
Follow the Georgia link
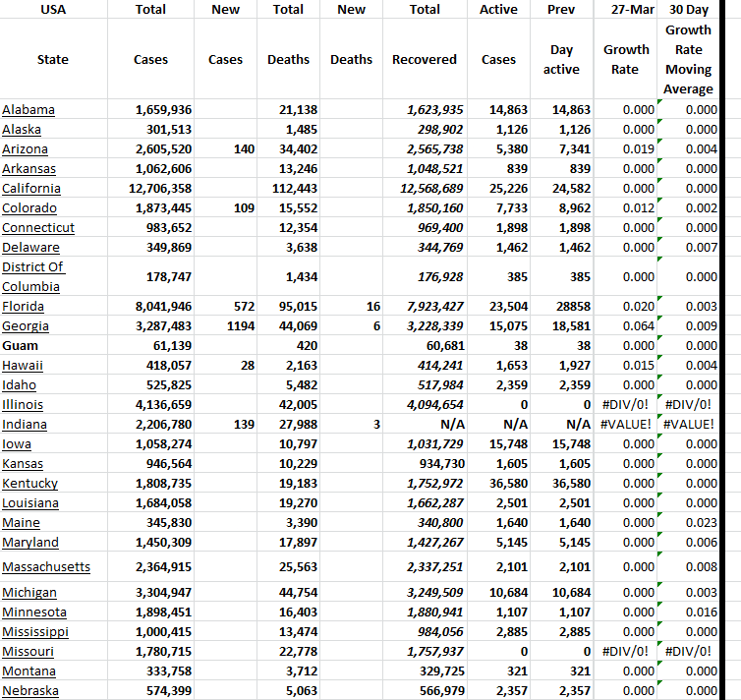26,325
